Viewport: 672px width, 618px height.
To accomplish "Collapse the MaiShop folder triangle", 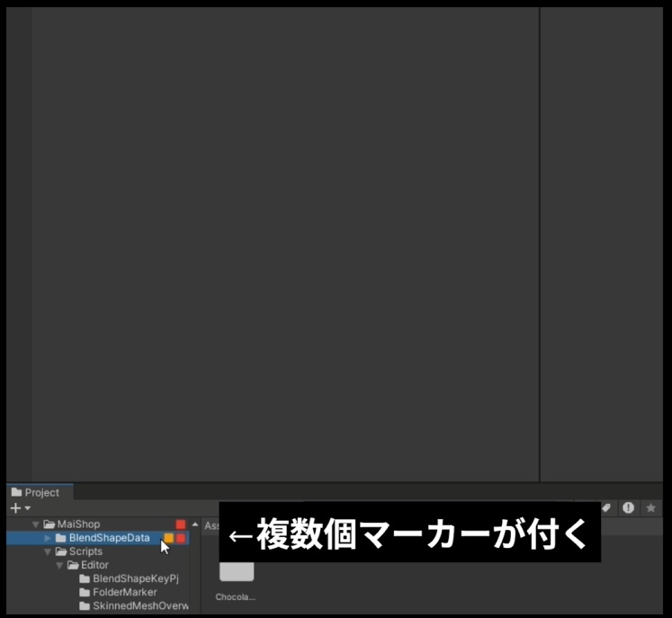I will click(x=36, y=524).
